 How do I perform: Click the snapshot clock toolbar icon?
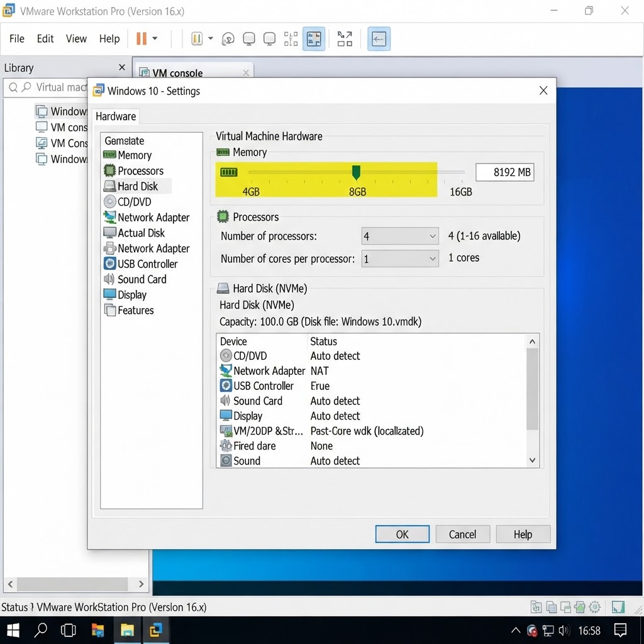coord(228,39)
